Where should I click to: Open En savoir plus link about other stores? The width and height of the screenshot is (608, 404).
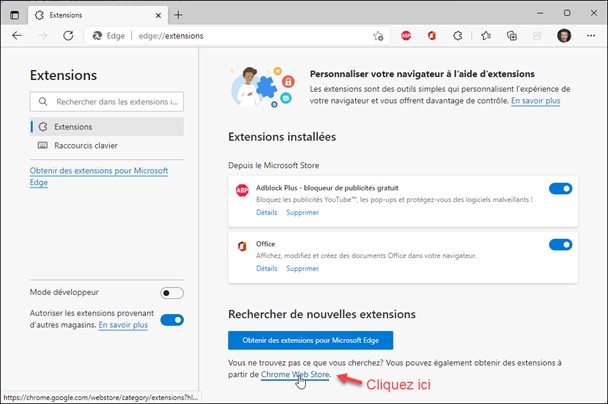click(x=123, y=325)
